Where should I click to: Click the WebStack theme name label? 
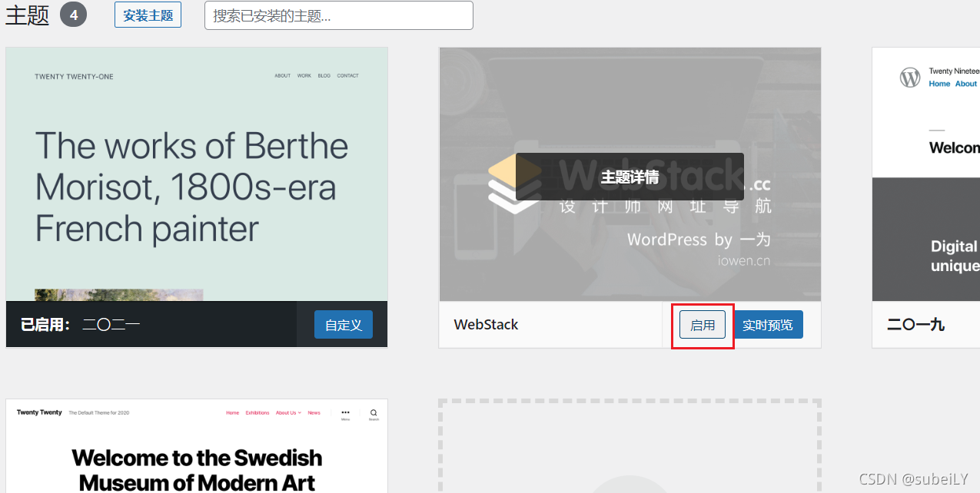pos(486,325)
